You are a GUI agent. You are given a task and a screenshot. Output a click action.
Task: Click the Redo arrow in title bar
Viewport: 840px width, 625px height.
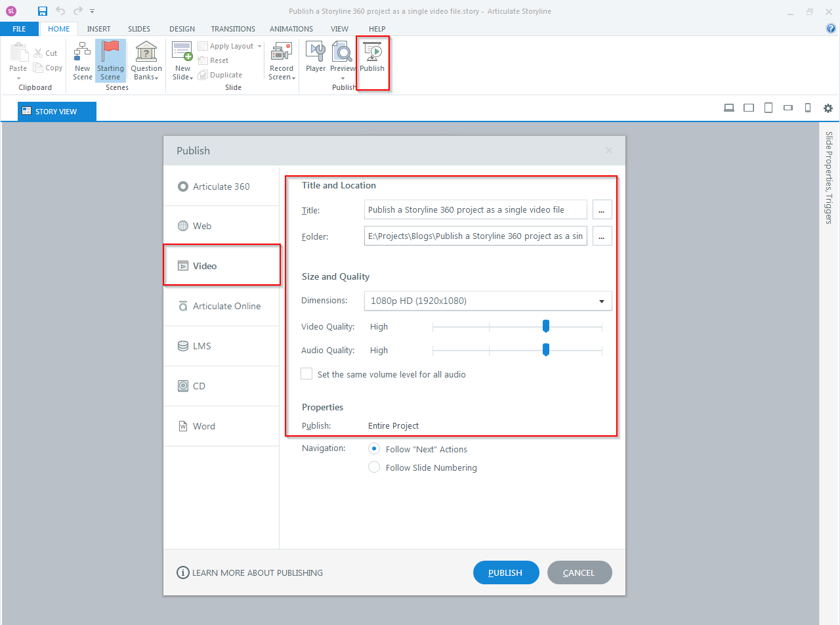[78, 11]
